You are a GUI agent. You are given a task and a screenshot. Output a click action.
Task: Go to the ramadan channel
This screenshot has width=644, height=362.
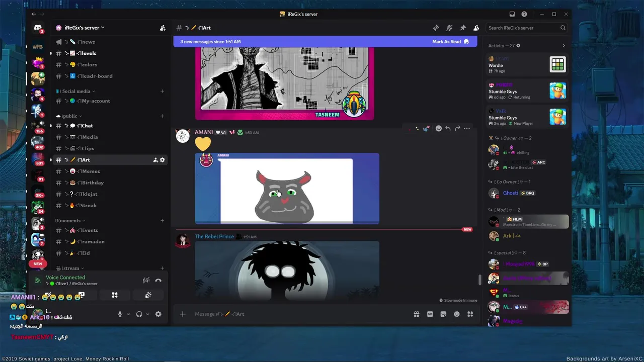pyautogui.click(x=111, y=242)
